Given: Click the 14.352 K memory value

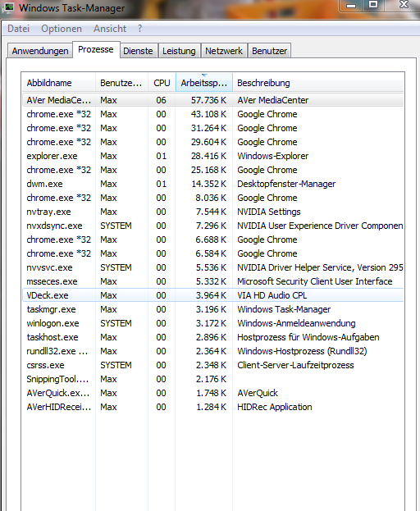Looking at the screenshot, I should 208,184.
